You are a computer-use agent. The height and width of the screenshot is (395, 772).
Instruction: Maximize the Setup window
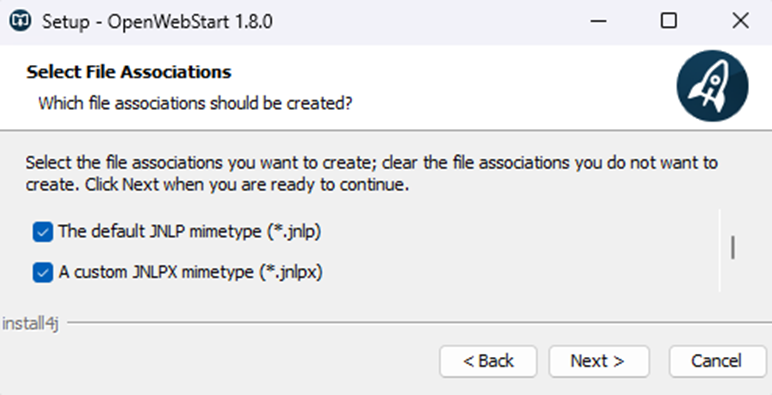[669, 21]
